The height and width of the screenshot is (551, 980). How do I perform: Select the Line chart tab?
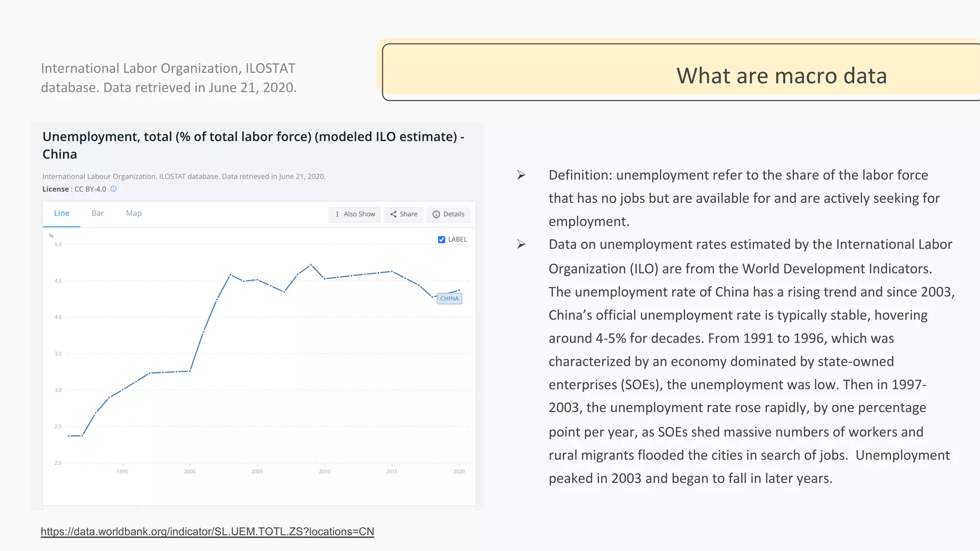pos(61,213)
